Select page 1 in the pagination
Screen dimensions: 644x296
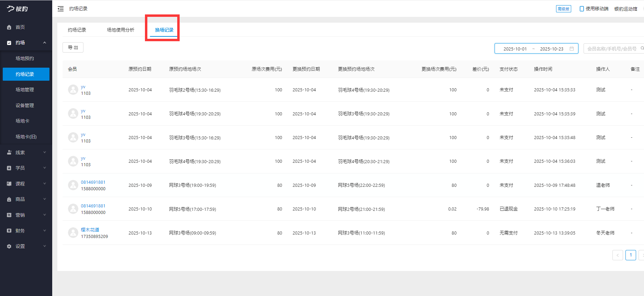pos(631,255)
